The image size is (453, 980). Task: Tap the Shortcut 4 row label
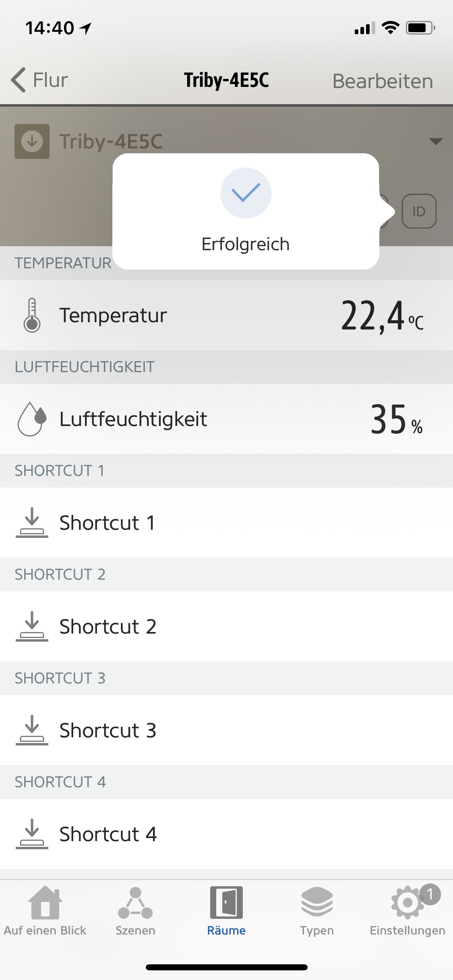tap(108, 834)
